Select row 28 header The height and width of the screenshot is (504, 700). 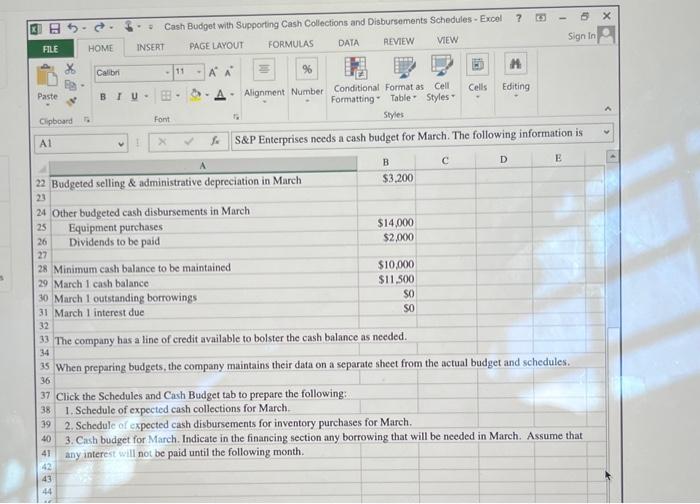coord(43,269)
